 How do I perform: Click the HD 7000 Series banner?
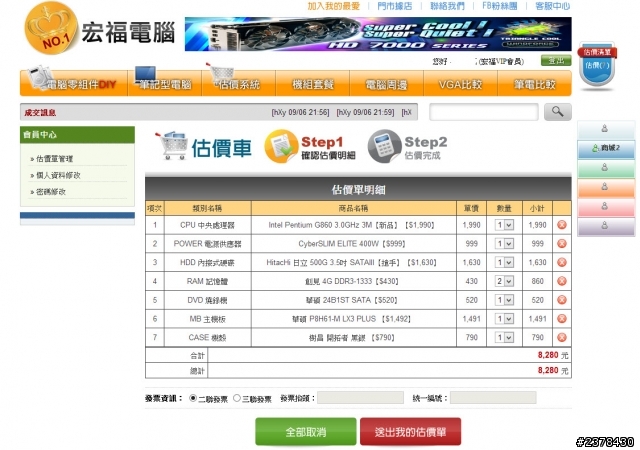pos(378,34)
